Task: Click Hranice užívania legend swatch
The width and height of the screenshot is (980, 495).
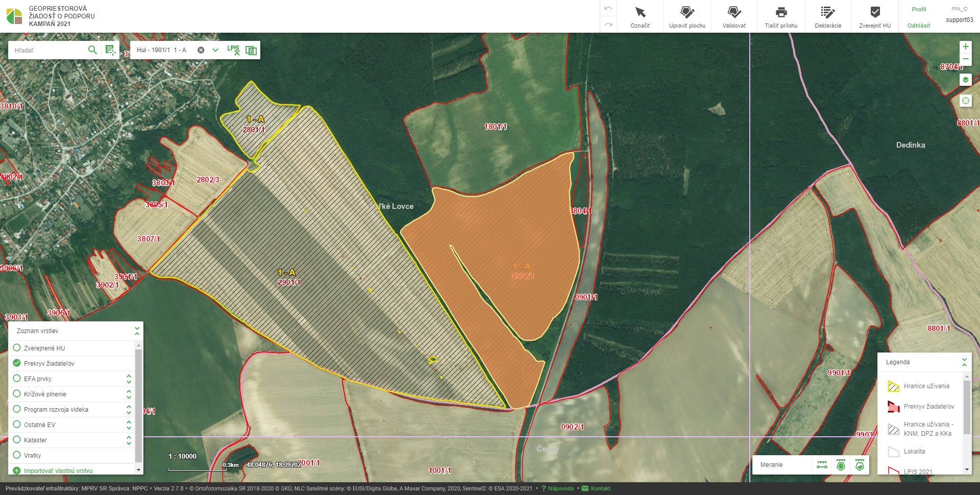Action: (x=893, y=386)
